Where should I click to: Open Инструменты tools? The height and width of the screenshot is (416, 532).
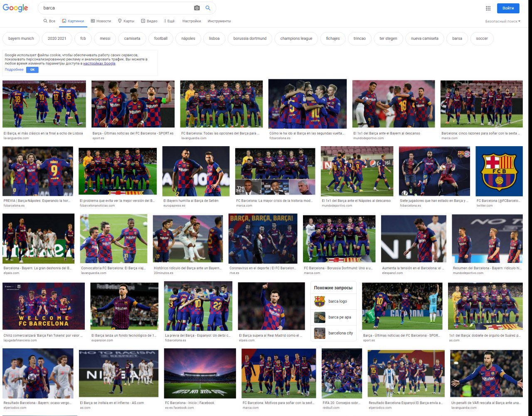pyautogui.click(x=219, y=21)
